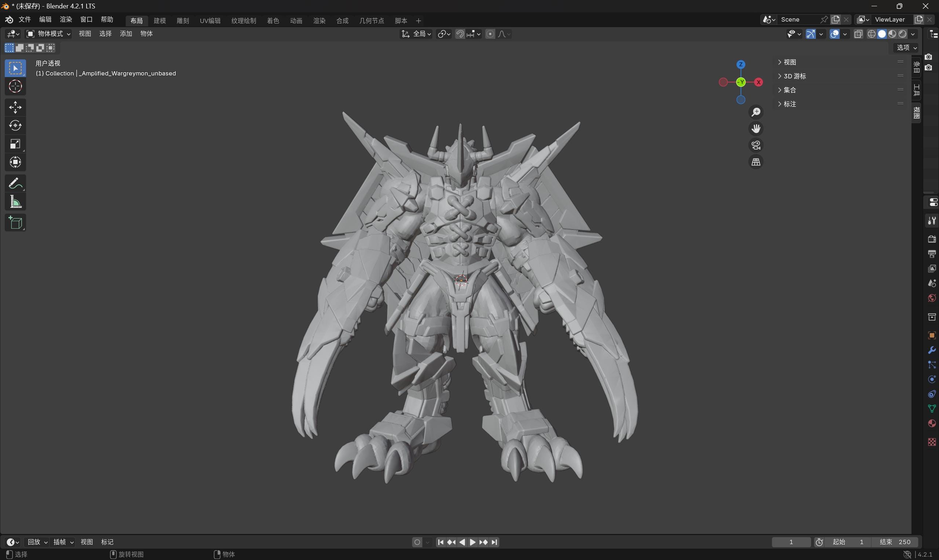Select the Measure tool

[x=15, y=202]
